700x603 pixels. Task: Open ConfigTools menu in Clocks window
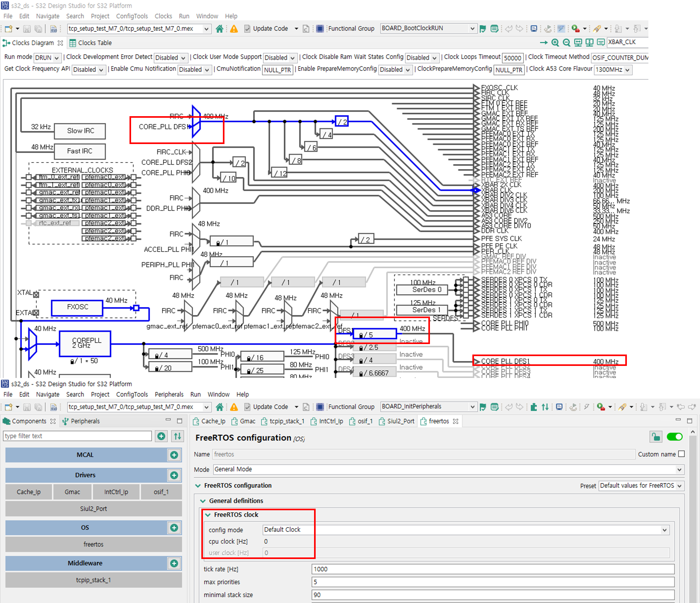click(x=132, y=16)
